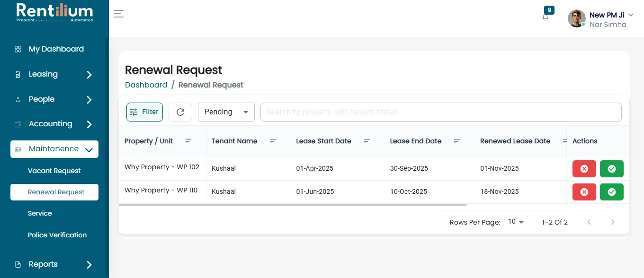Expand the People menu

click(54, 99)
